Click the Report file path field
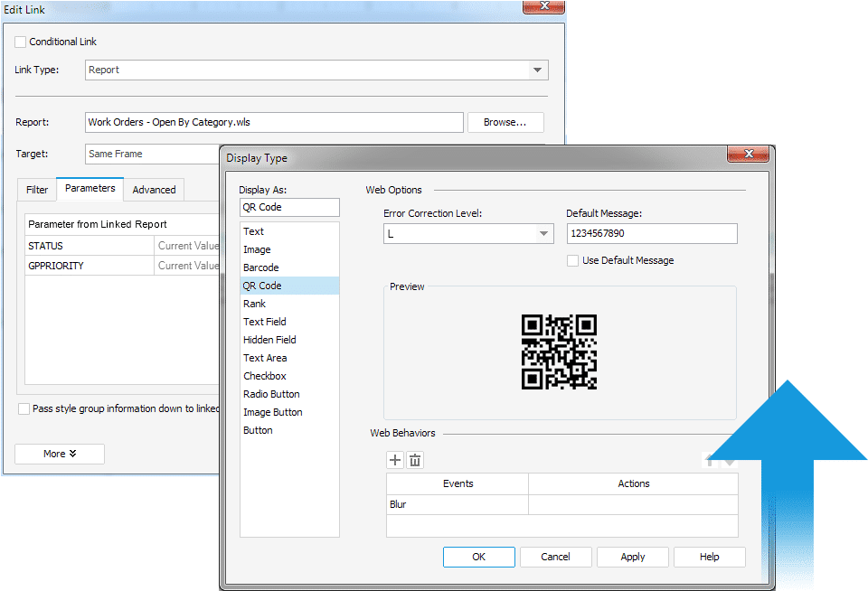Image resolution: width=868 pixels, height=591 pixels. coord(274,122)
